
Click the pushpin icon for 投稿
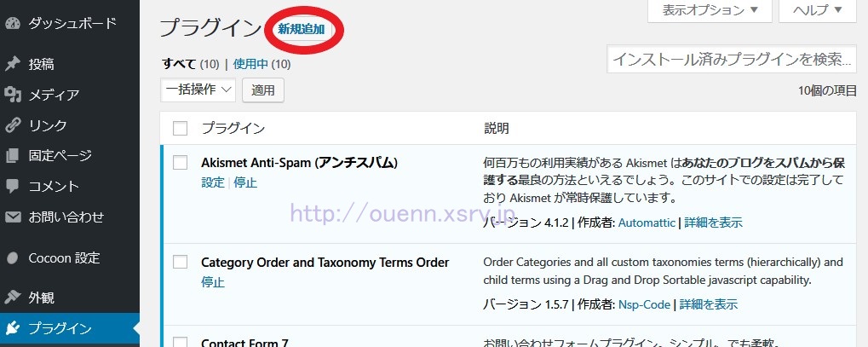coord(13,64)
